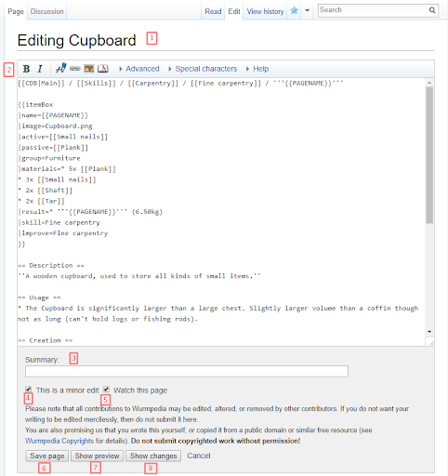
Task: Apply bold formatting with the B icon
Action: (26, 69)
